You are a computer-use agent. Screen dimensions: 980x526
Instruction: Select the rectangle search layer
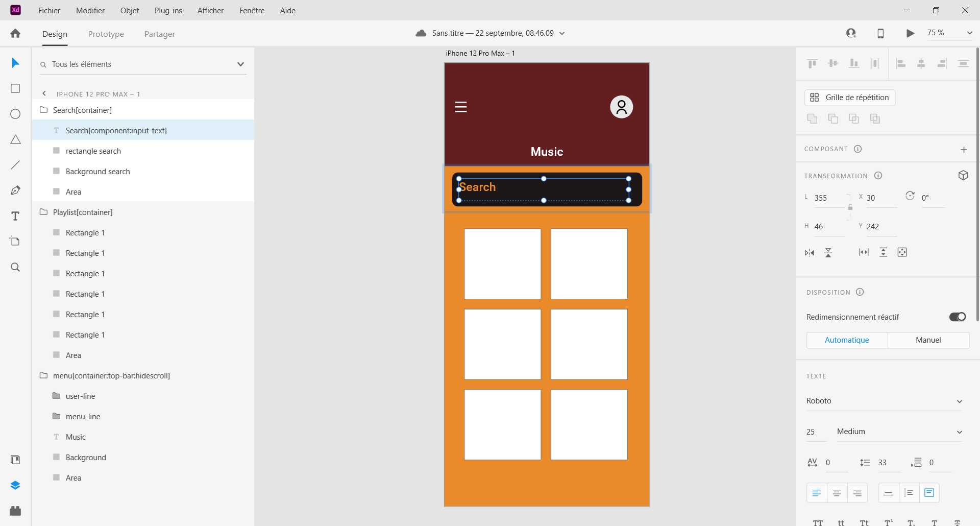coord(143,151)
